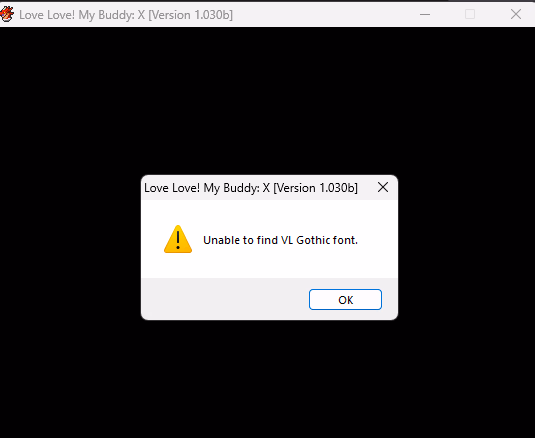Click the black area left of the dialog
535x438 pixels.
pyautogui.click(x=70, y=247)
